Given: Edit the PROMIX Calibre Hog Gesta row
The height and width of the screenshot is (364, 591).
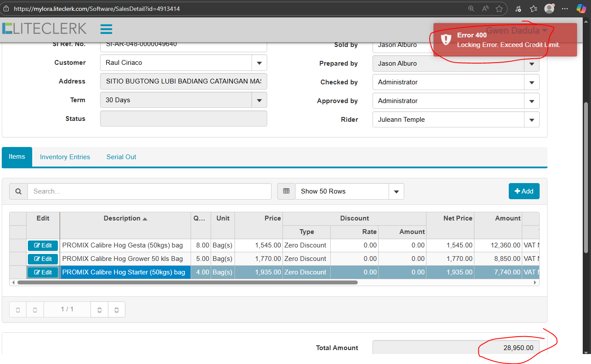Looking at the screenshot, I should (x=43, y=246).
